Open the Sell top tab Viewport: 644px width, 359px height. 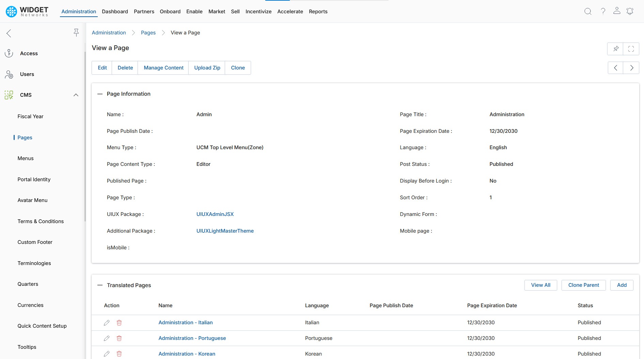click(x=235, y=12)
